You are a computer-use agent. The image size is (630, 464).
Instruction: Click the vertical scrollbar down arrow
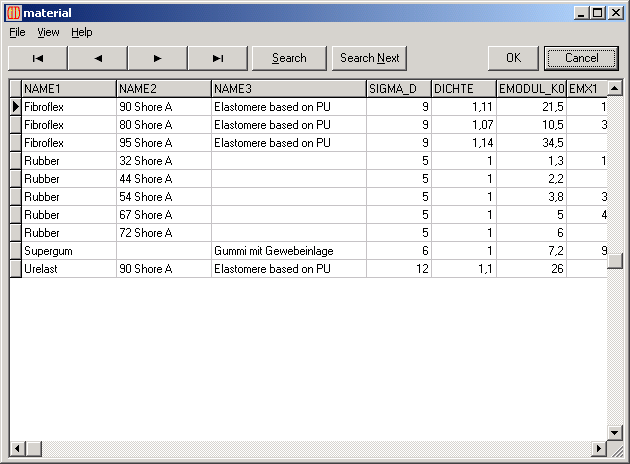tap(615, 432)
